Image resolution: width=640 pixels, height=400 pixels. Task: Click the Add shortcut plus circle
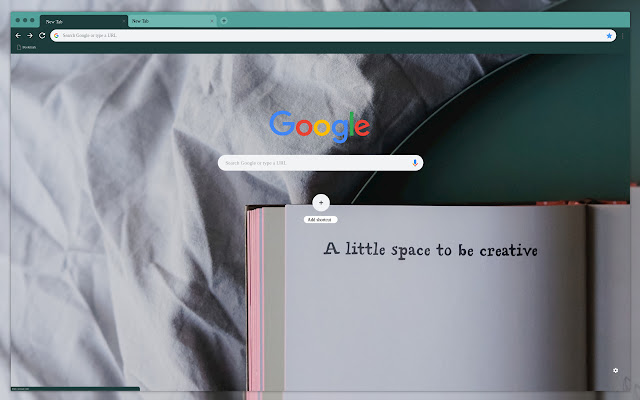tap(321, 202)
